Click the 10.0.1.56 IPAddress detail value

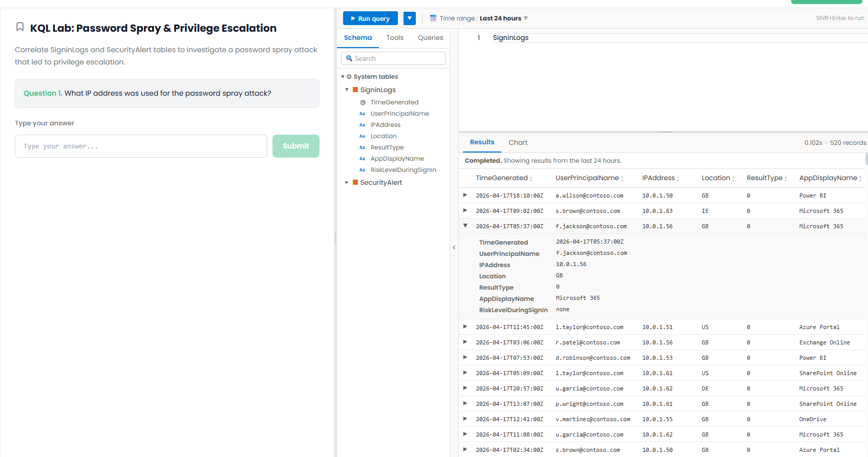pos(571,264)
